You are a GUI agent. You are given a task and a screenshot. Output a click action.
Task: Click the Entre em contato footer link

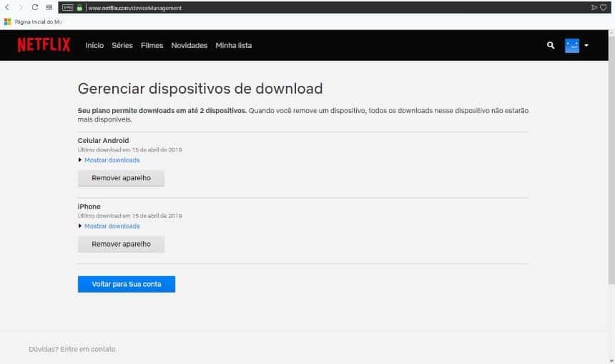tap(88, 349)
